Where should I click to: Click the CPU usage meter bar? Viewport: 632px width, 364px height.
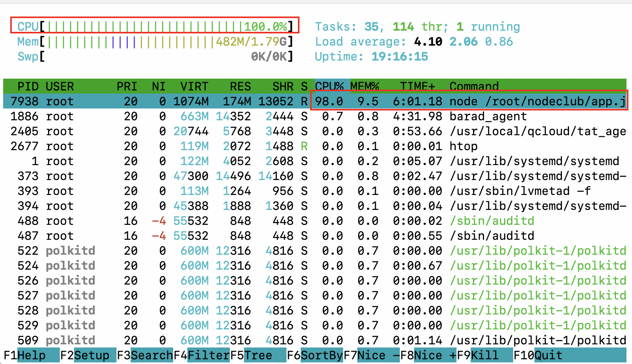(155, 26)
